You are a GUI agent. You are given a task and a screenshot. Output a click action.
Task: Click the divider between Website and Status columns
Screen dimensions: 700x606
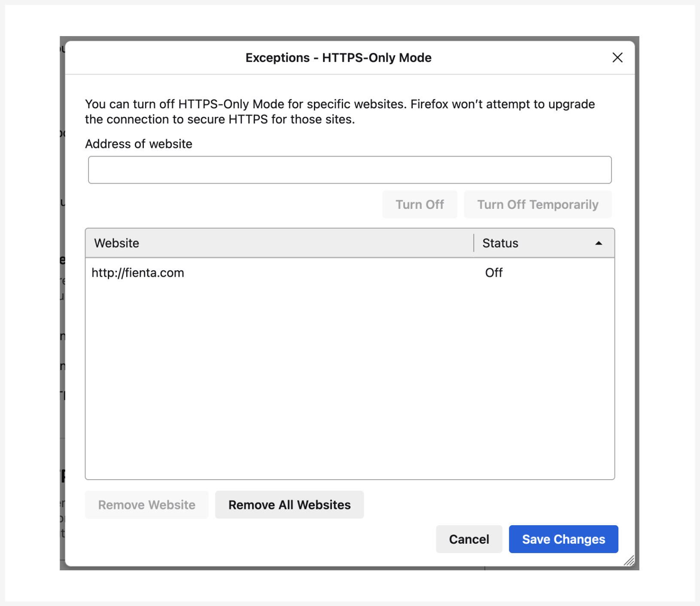pyautogui.click(x=474, y=243)
